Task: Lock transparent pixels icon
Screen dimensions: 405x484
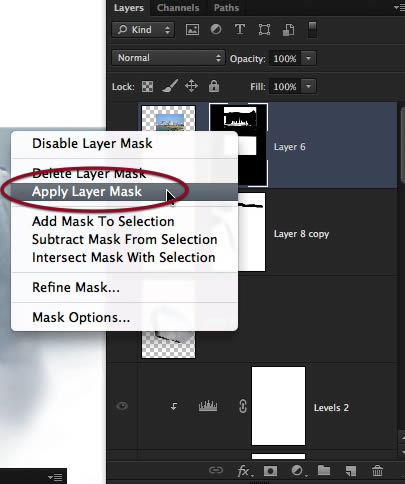Action: [147, 87]
